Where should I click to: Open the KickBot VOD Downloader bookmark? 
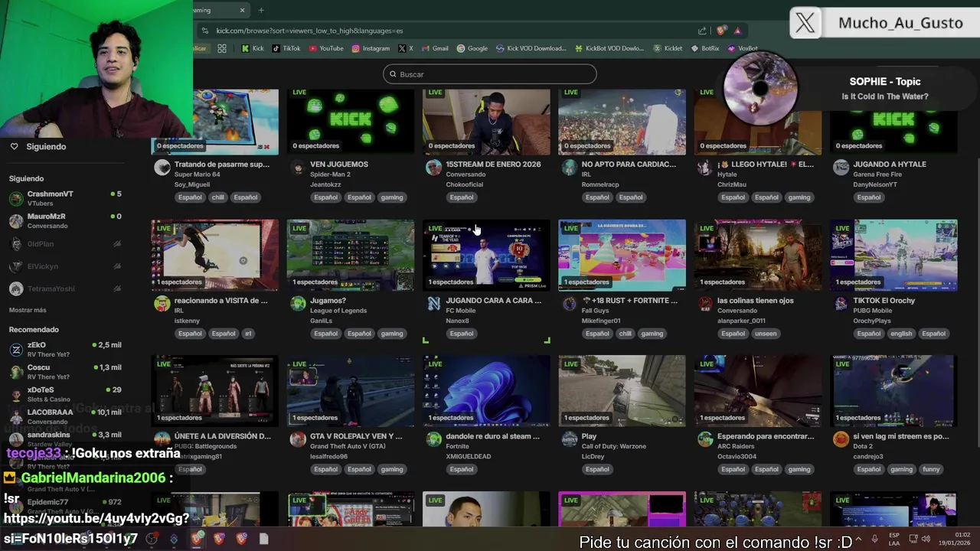609,48
